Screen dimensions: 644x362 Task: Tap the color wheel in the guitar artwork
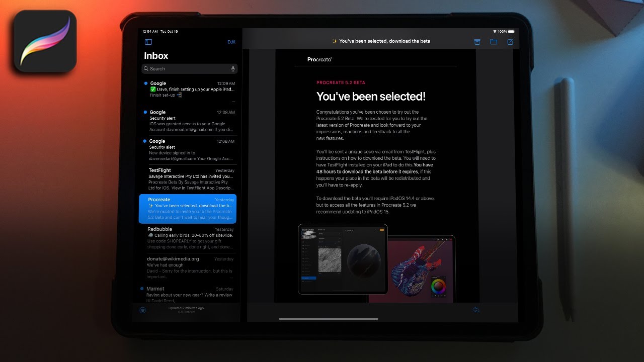pos(439,286)
